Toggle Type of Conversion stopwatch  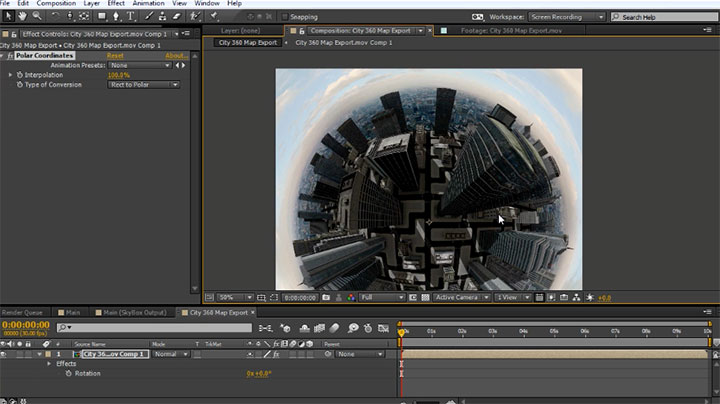tap(20, 84)
